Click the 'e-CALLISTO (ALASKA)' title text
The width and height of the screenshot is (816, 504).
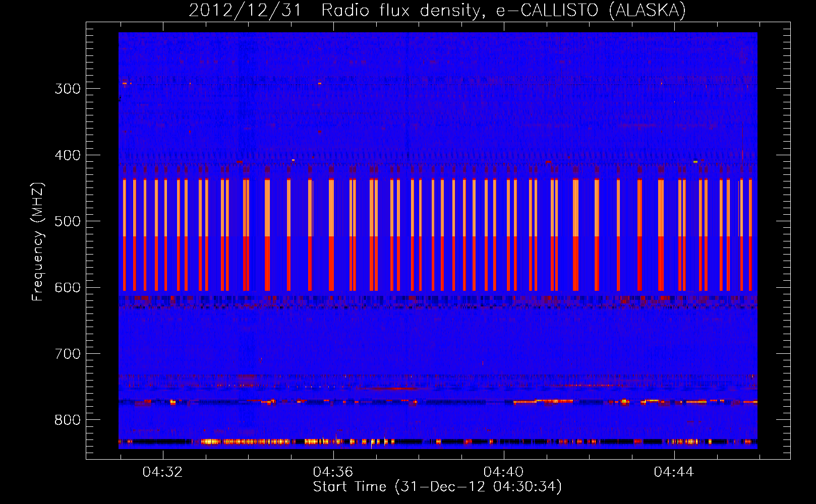[591, 10]
